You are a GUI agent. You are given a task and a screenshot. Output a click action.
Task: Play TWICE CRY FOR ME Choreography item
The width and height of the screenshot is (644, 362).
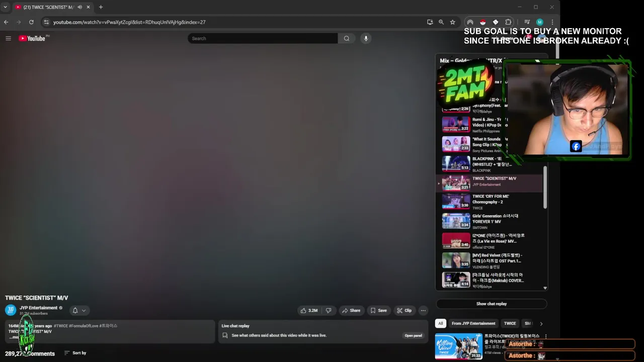point(490,203)
